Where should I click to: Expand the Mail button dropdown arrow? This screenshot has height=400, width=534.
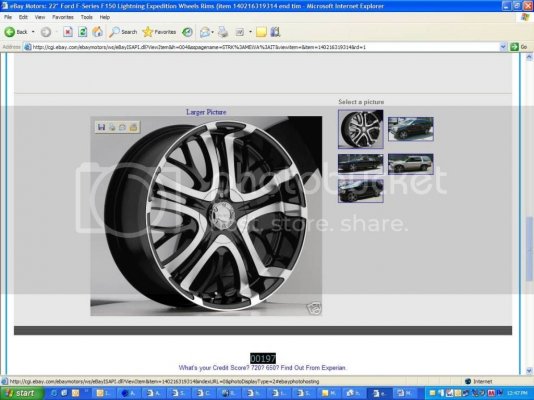pyautogui.click(x=213, y=32)
